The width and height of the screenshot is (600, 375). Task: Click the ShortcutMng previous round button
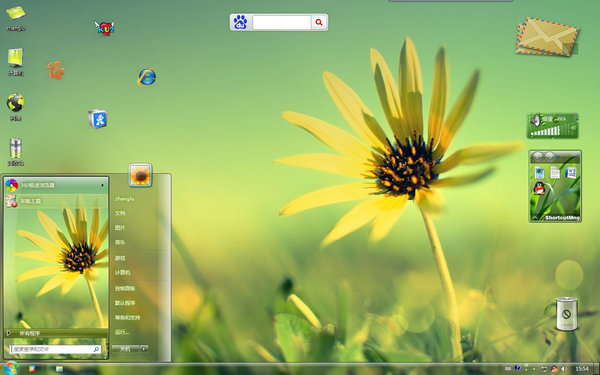pos(538,156)
